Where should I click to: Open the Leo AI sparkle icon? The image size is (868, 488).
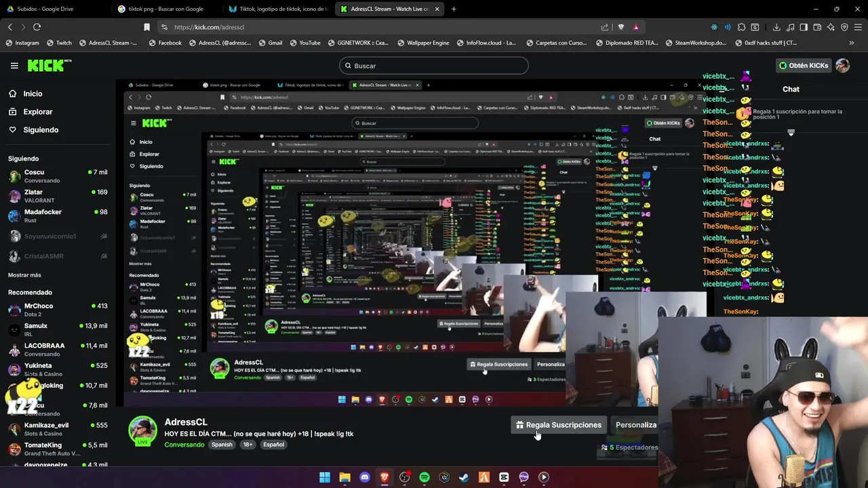click(831, 27)
